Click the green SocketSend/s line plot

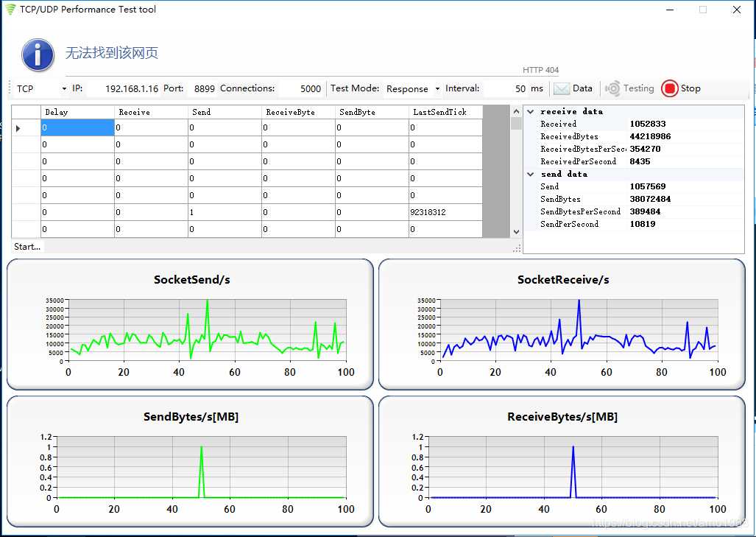coord(208,331)
